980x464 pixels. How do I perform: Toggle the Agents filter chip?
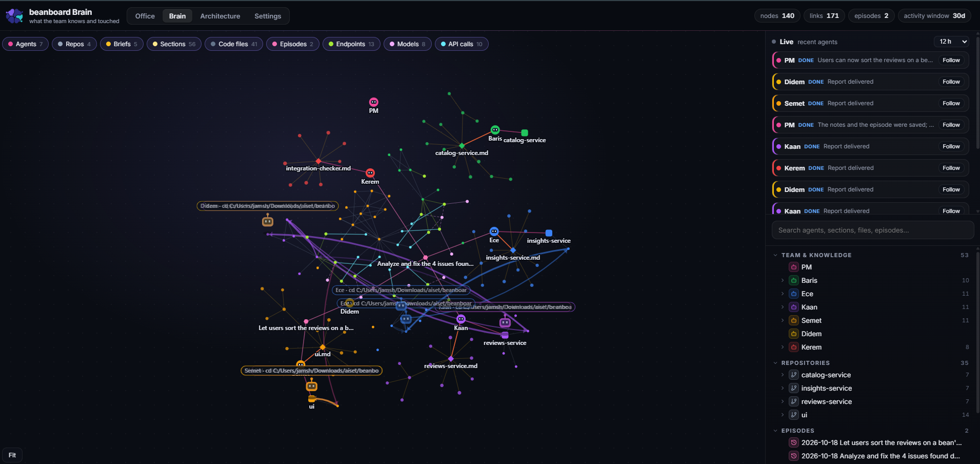26,44
